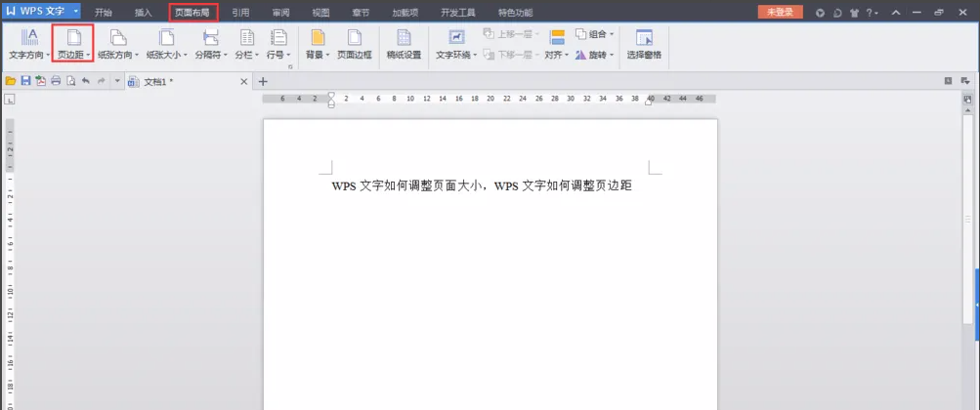This screenshot has width=980, height=410.
Task: Open the Text Wrapping (文字环绕) options
Action: pyautogui.click(x=456, y=44)
